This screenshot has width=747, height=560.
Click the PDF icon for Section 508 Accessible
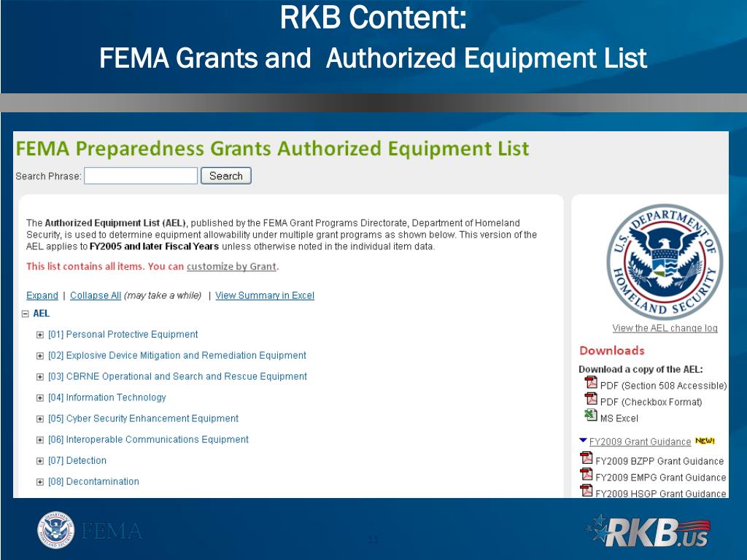click(591, 382)
